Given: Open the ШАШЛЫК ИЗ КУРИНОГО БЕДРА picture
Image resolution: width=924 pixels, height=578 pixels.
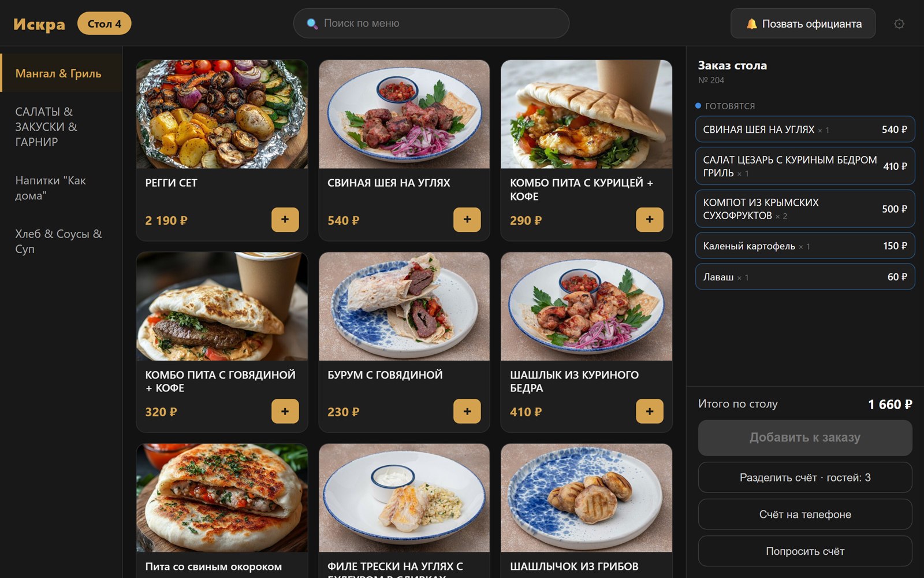Looking at the screenshot, I should [587, 306].
